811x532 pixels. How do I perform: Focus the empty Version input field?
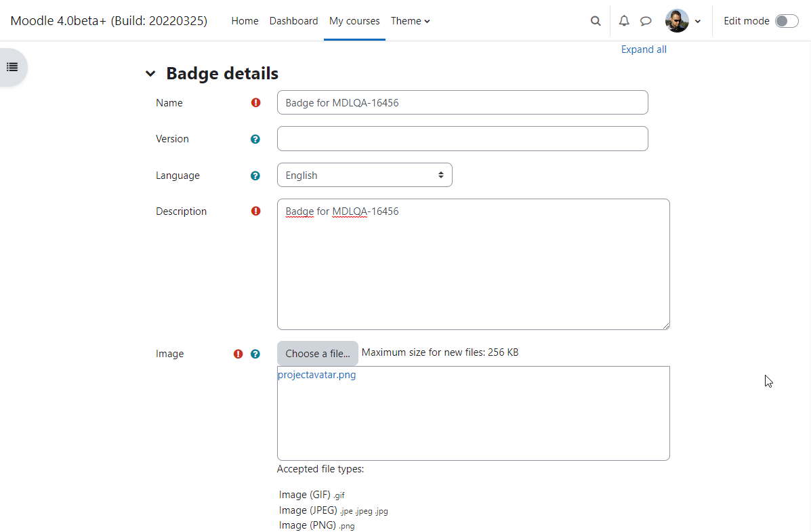pyautogui.click(x=462, y=139)
